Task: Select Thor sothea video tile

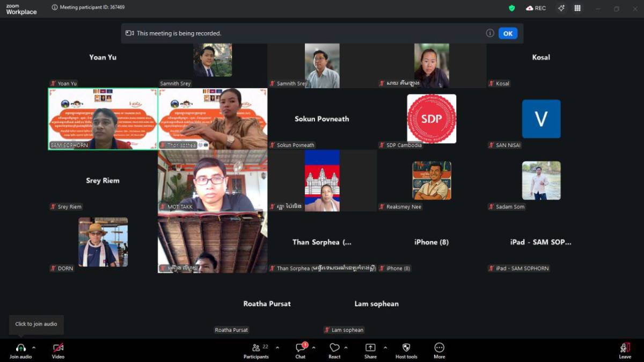Action: 213,119
